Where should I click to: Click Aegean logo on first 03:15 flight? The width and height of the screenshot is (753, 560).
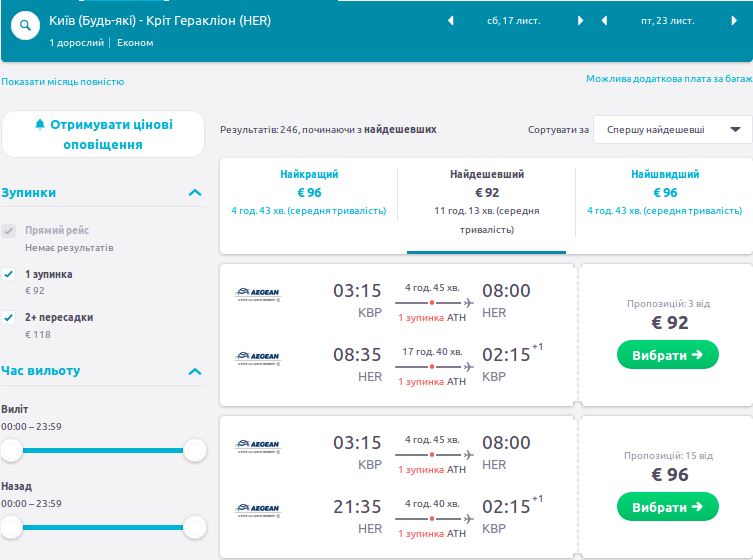tap(257, 294)
